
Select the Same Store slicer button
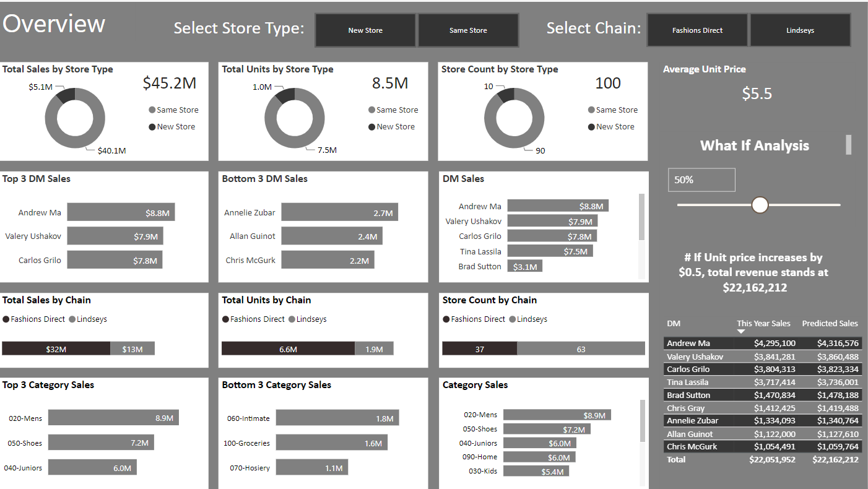click(468, 30)
